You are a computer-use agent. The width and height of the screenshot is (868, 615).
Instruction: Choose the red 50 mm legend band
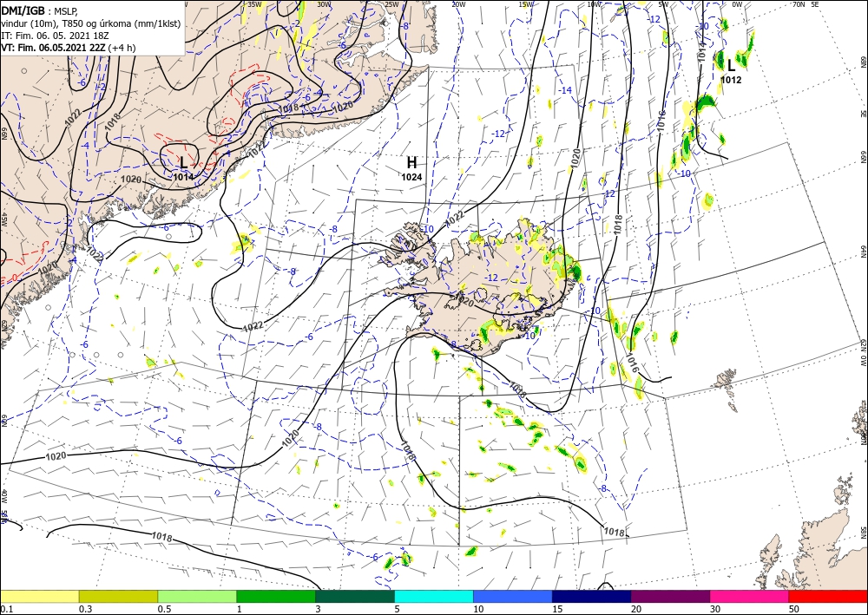click(x=828, y=597)
